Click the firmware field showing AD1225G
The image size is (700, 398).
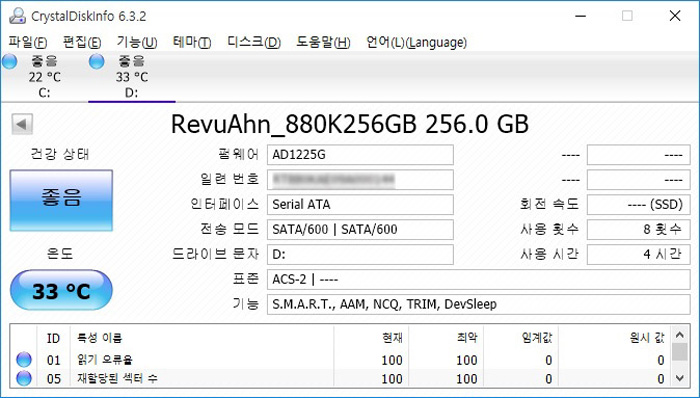[360, 155]
